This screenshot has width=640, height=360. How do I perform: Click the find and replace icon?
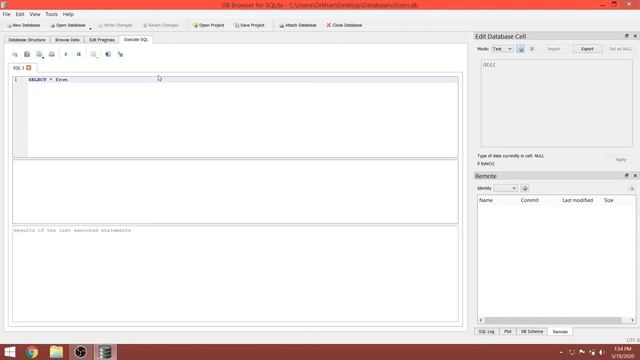pyautogui.click(x=120, y=54)
